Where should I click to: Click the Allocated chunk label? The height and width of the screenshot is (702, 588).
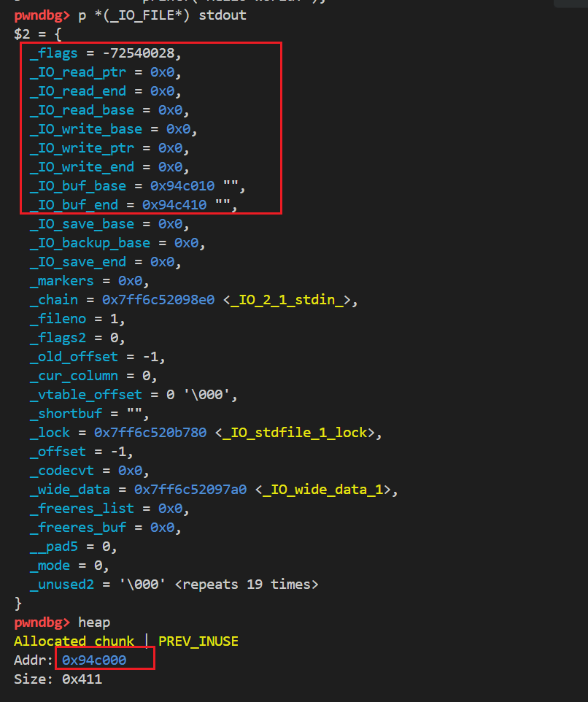click(x=74, y=641)
